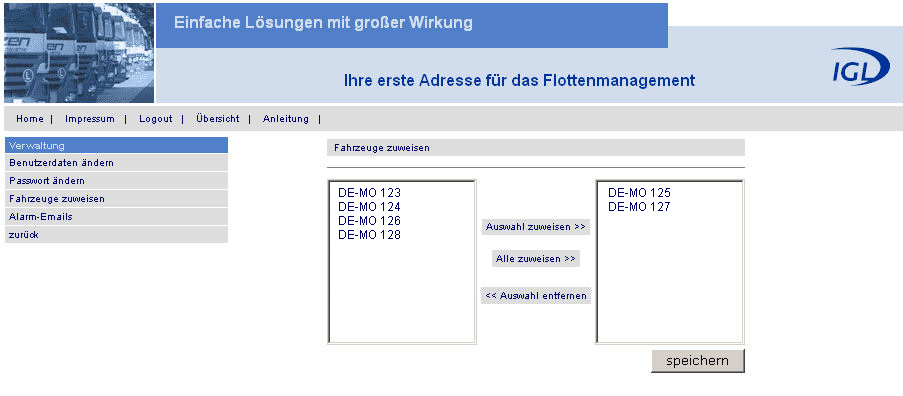Open the Home menu link
903x396 pixels.
coord(30,119)
